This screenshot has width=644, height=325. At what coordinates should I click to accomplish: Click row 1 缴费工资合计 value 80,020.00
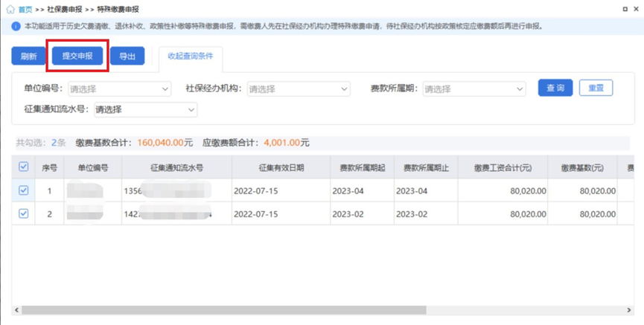click(x=528, y=191)
